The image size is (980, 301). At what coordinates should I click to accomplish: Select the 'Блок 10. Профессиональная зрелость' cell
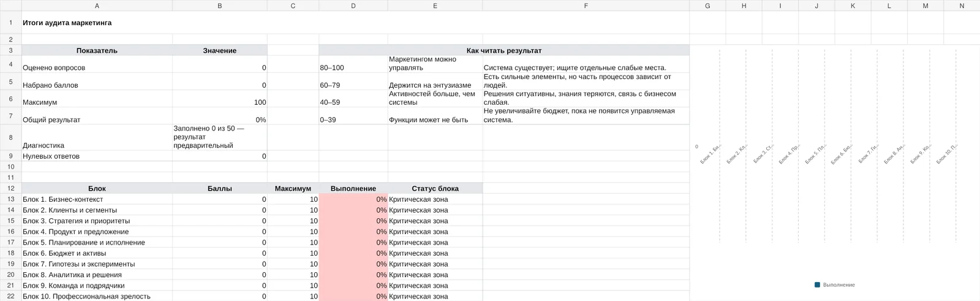pos(97,296)
